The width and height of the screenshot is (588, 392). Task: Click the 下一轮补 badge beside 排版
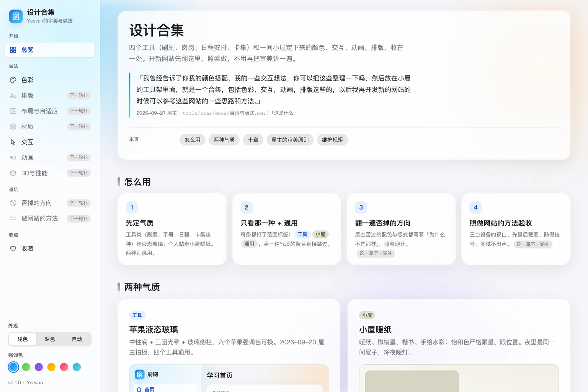(x=79, y=95)
